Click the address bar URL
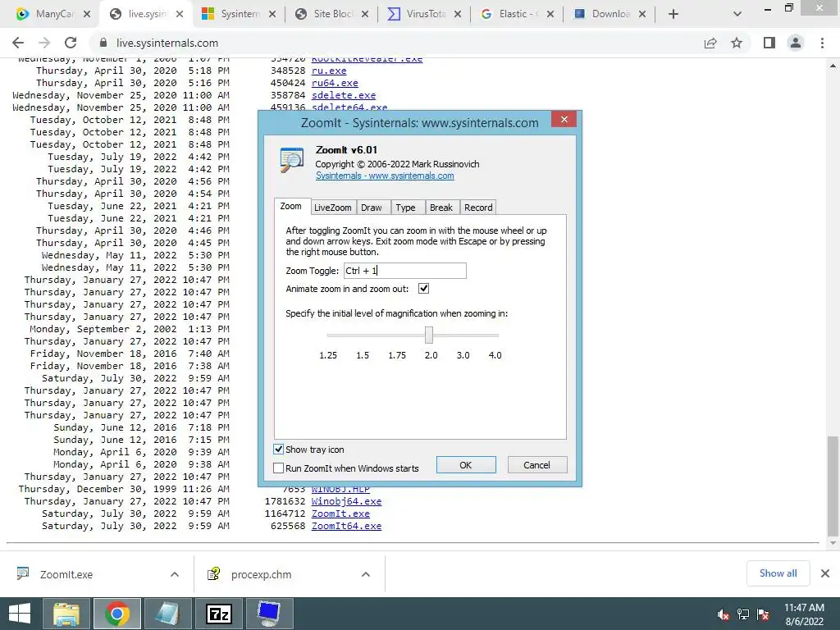 tap(167, 43)
